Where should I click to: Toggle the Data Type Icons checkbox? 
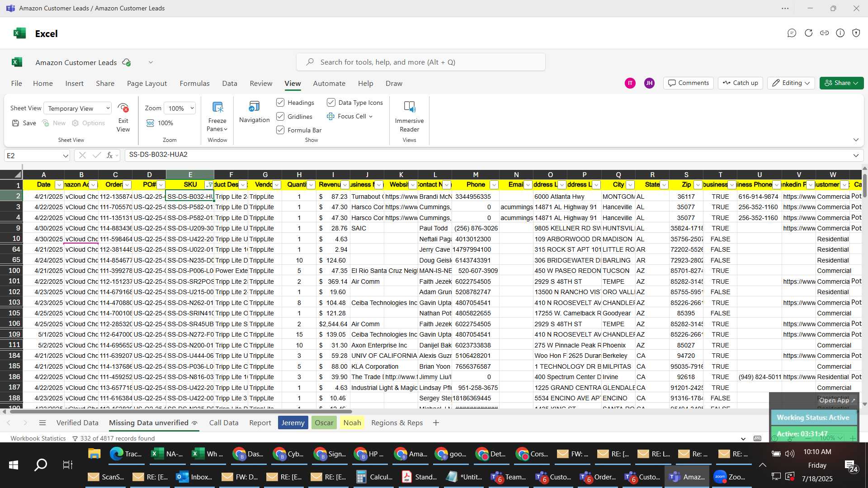(x=331, y=103)
